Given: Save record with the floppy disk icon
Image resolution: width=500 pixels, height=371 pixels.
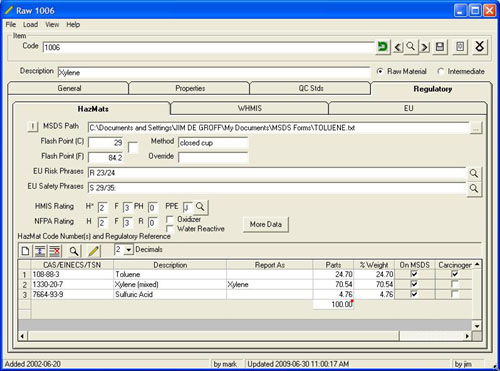Looking at the screenshot, I should point(440,47).
